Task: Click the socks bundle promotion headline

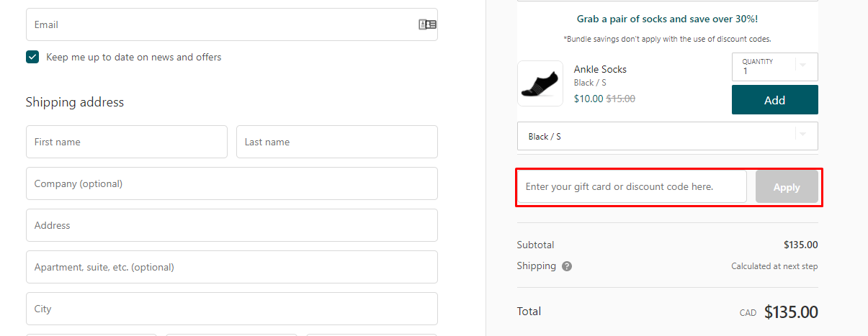Action: 667,19
